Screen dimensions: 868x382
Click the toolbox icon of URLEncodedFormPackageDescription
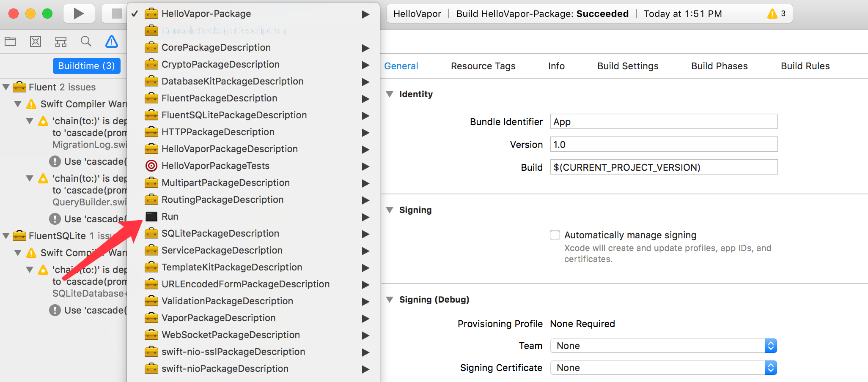pos(151,284)
